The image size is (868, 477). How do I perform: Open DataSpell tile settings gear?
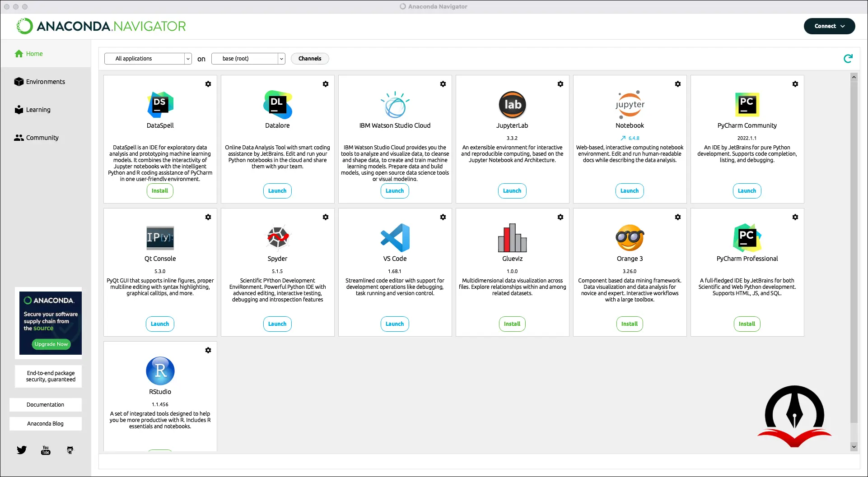click(208, 84)
